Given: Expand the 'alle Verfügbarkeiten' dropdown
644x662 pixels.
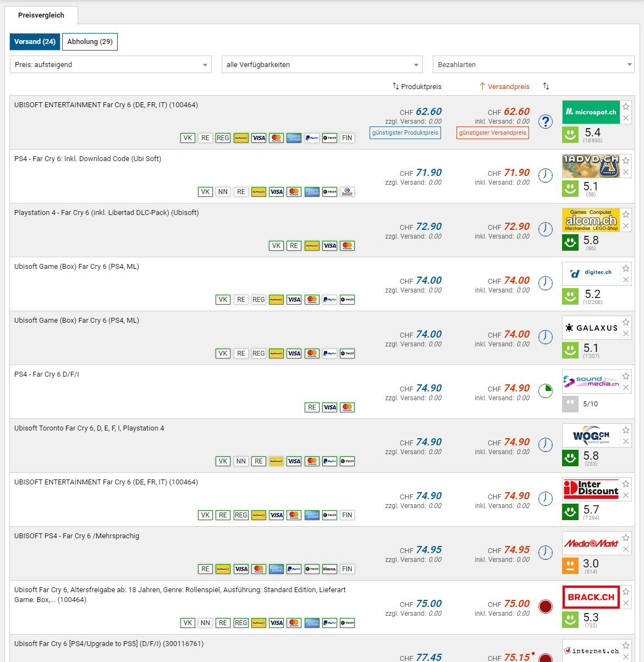Looking at the screenshot, I should (x=322, y=64).
